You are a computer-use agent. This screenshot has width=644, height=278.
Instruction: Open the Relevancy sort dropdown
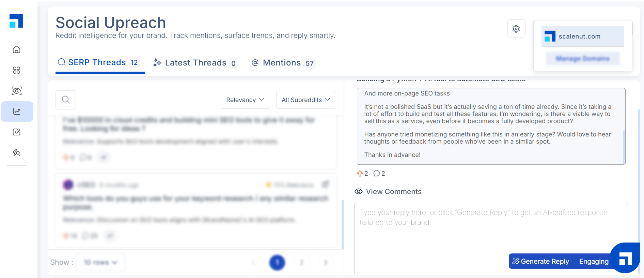point(245,100)
